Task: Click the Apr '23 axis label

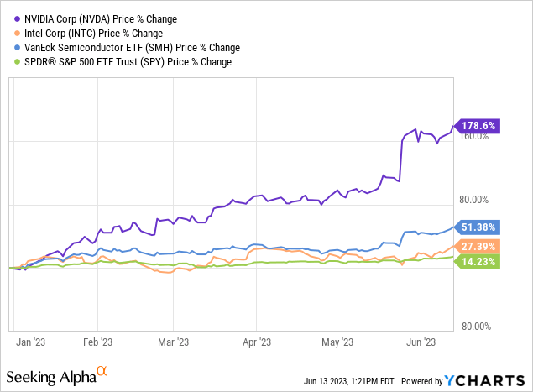Action: pos(256,342)
